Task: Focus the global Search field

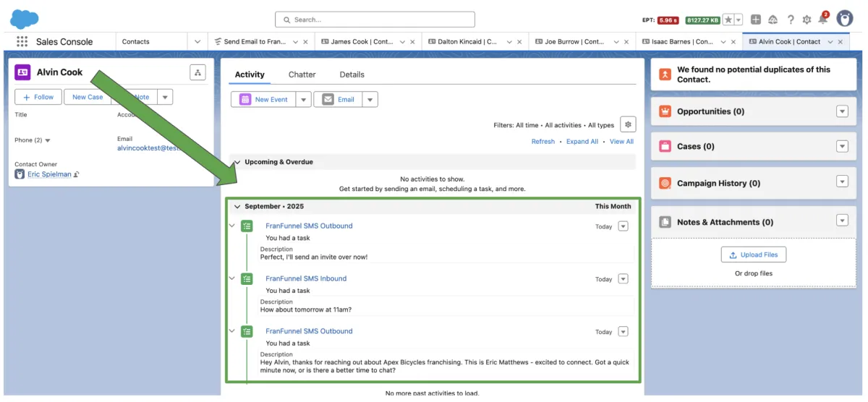Action: 375,20
